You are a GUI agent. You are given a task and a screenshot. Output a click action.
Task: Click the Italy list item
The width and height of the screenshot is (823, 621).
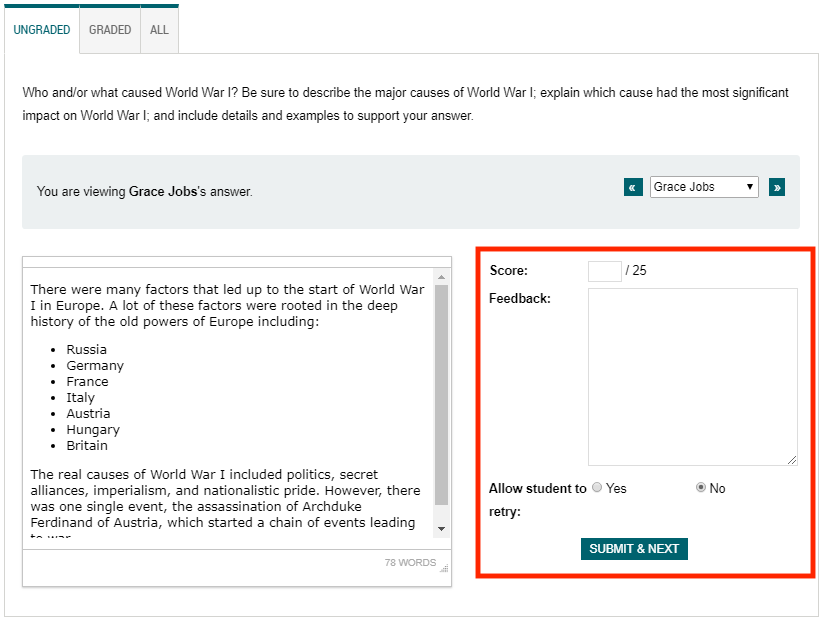pyautogui.click(x=80, y=398)
